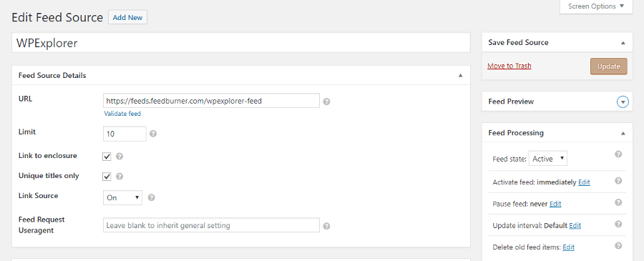644x261 pixels.
Task: Click help icon for Update interval
Action: pos(618,224)
